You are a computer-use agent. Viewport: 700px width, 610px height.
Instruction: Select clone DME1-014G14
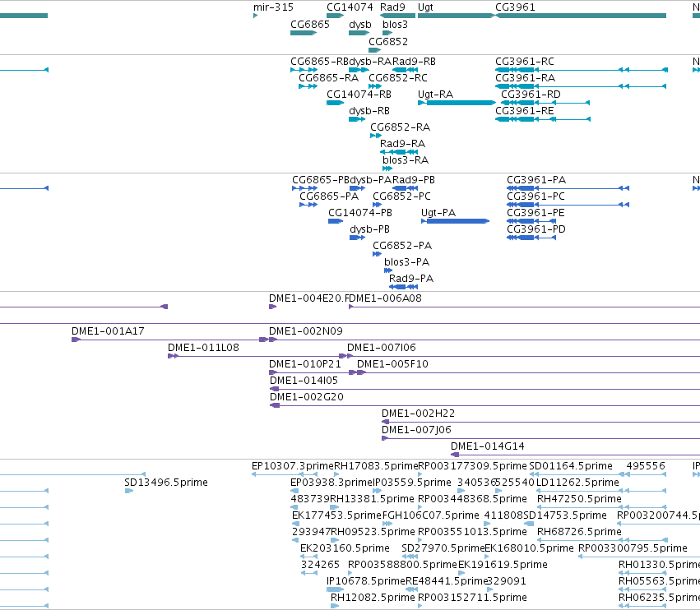click(x=488, y=446)
